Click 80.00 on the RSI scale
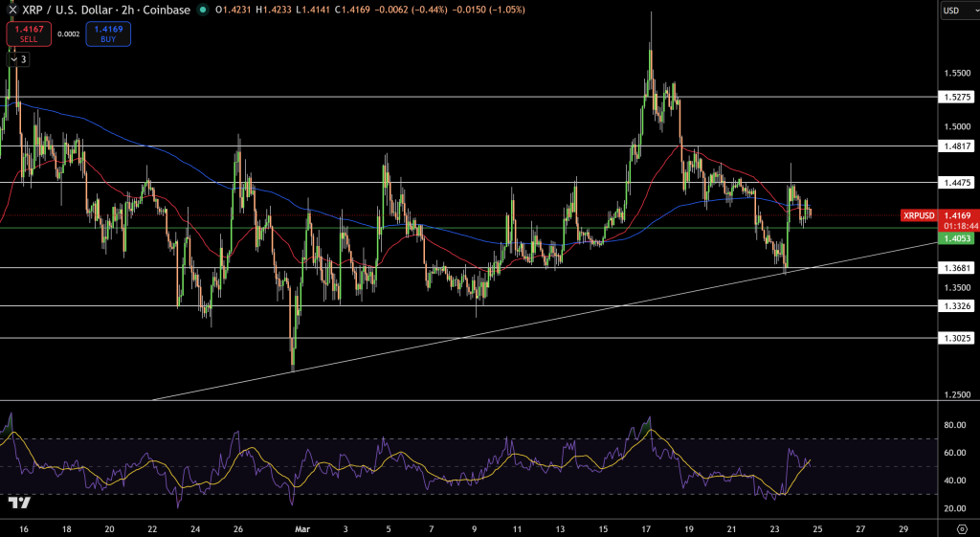Viewport: 980px width, 537px height. (x=956, y=425)
